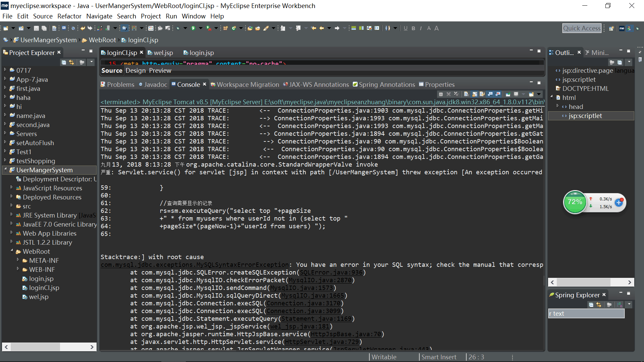Toggle Pin Console button
This screenshot has width=644, height=362.
[508, 94]
